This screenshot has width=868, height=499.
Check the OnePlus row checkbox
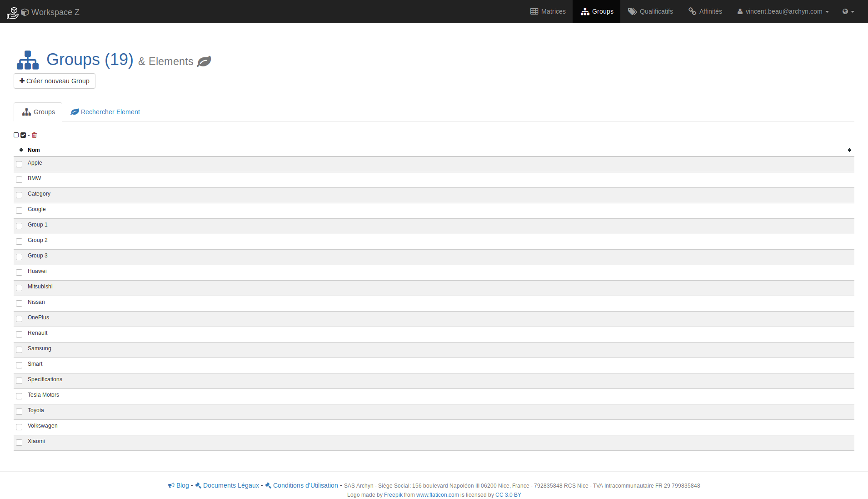point(19,319)
